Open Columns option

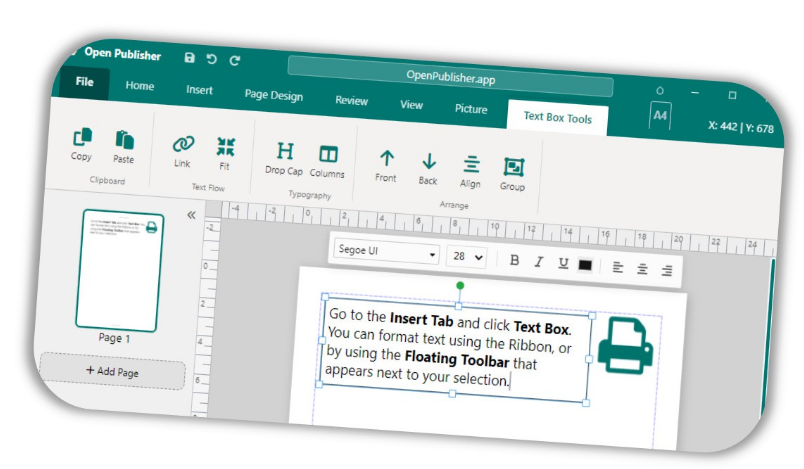[328, 161]
